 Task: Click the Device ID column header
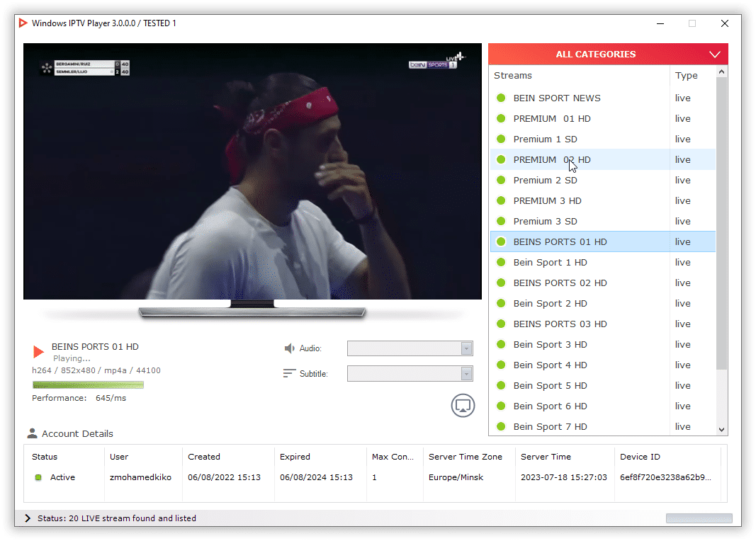click(x=640, y=457)
